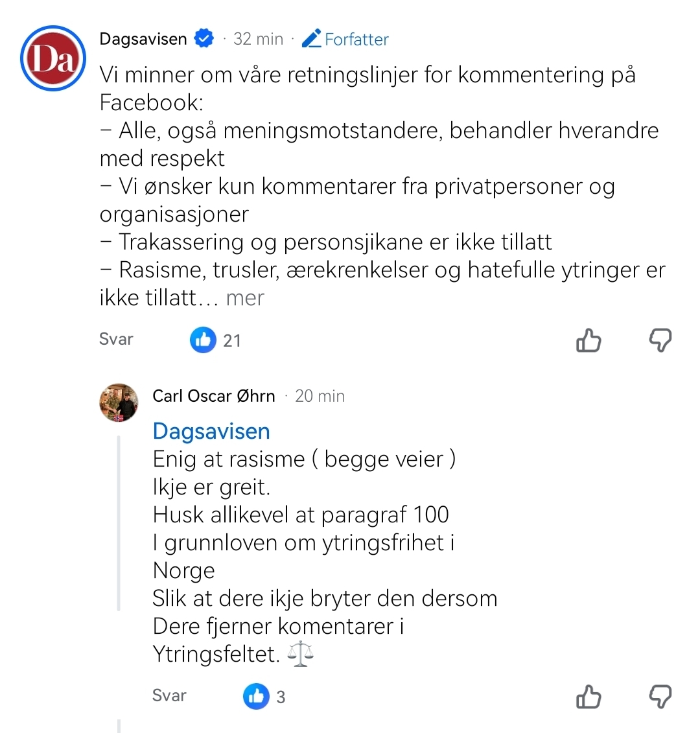Click the "32 min" timestamp
The image size is (700, 733).
coord(258,39)
